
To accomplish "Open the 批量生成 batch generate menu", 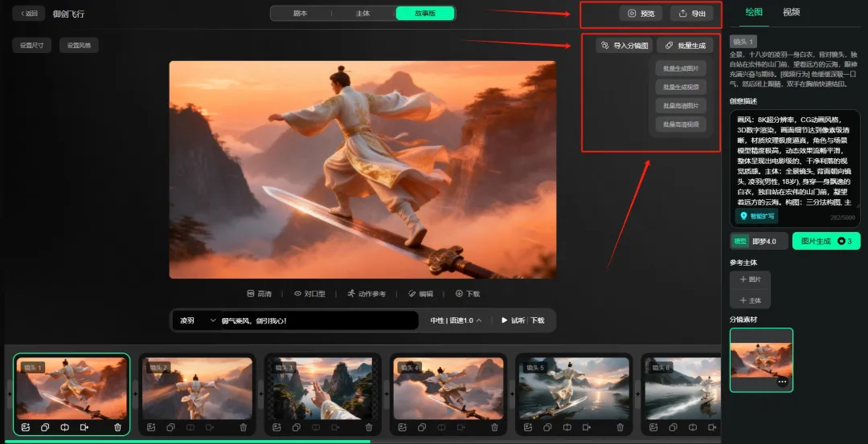I will (685, 46).
